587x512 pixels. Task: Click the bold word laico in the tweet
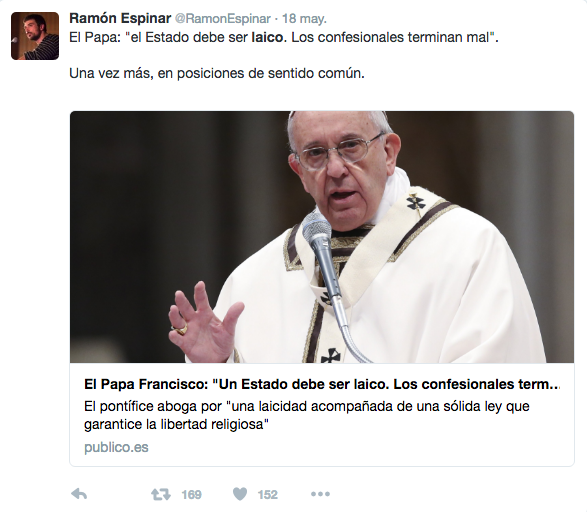[267, 37]
